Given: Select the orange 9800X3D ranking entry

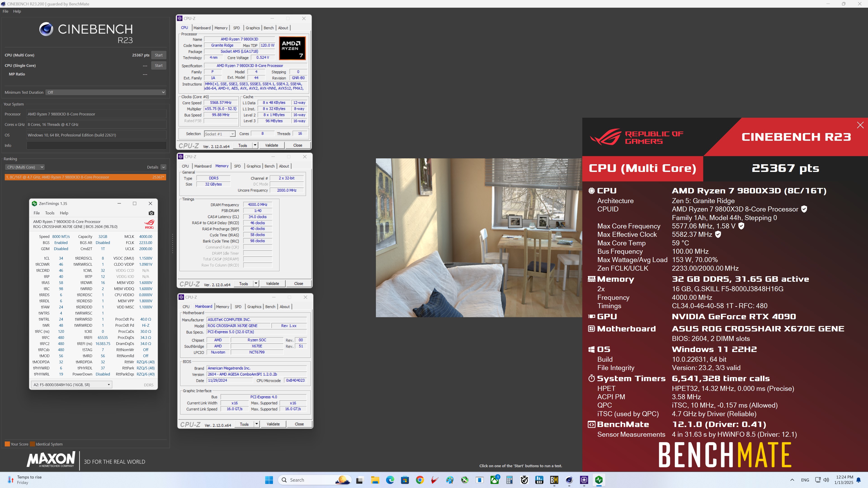Looking at the screenshot, I should (x=85, y=177).
